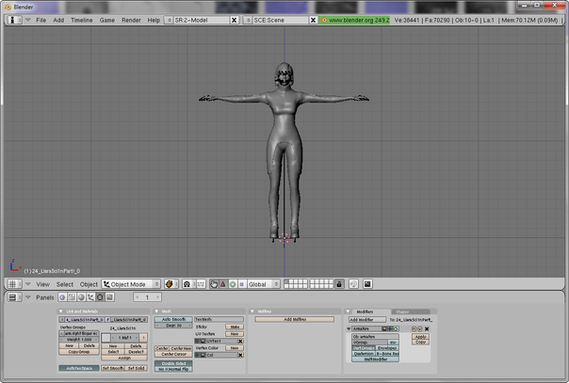Screen dimensions: 569x383
Task: Click the blender.org 249.2 link
Action: 355,20
